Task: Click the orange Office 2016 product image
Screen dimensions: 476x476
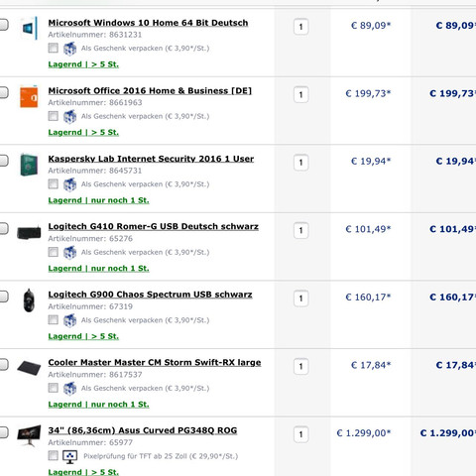Action: click(29, 96)
